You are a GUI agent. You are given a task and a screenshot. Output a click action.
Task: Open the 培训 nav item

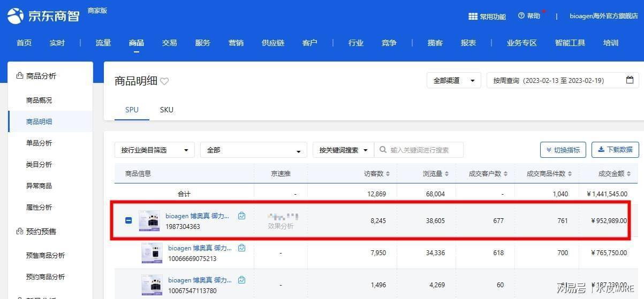coord(611,43)
